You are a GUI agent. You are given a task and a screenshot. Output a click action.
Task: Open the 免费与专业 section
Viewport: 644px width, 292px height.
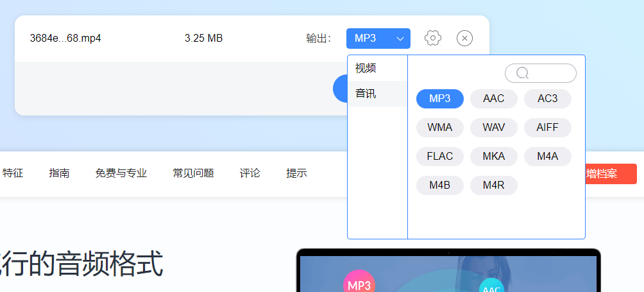coord(121,173)
